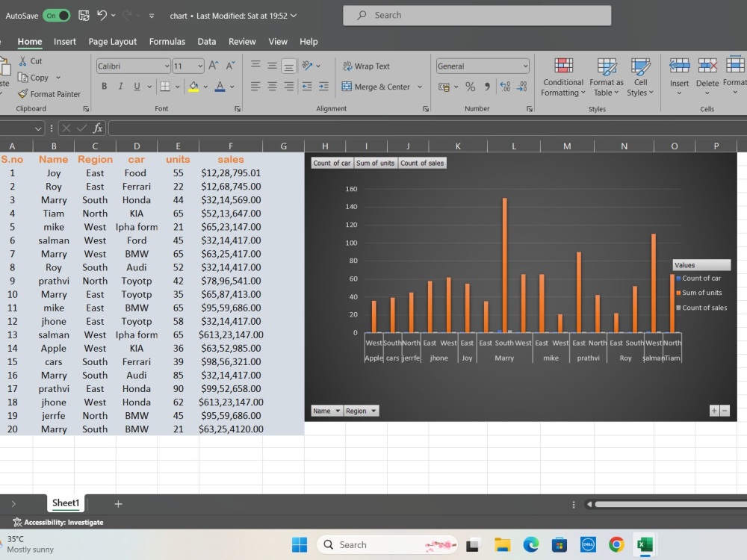
Task: Switch to the Insert ribbon tab
Action: click(x=65, y=41)
